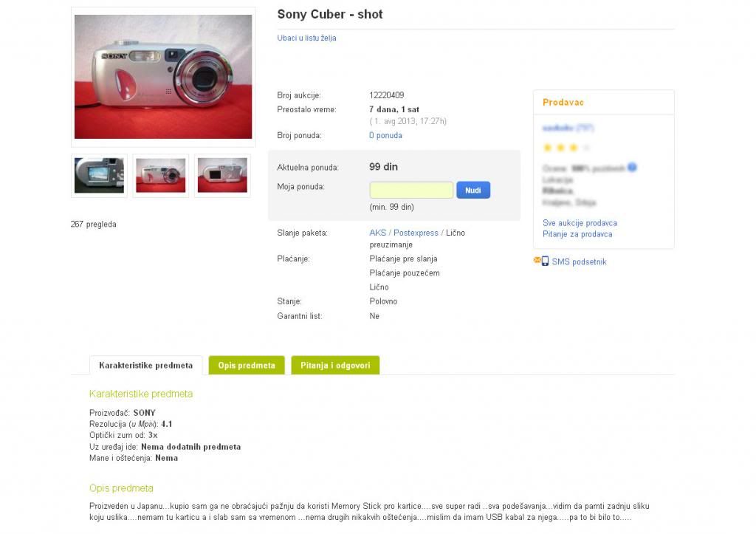Click the seller's third rating star
Image resolution: width=756 pixels, height=534 pixels.
(573, 148)
